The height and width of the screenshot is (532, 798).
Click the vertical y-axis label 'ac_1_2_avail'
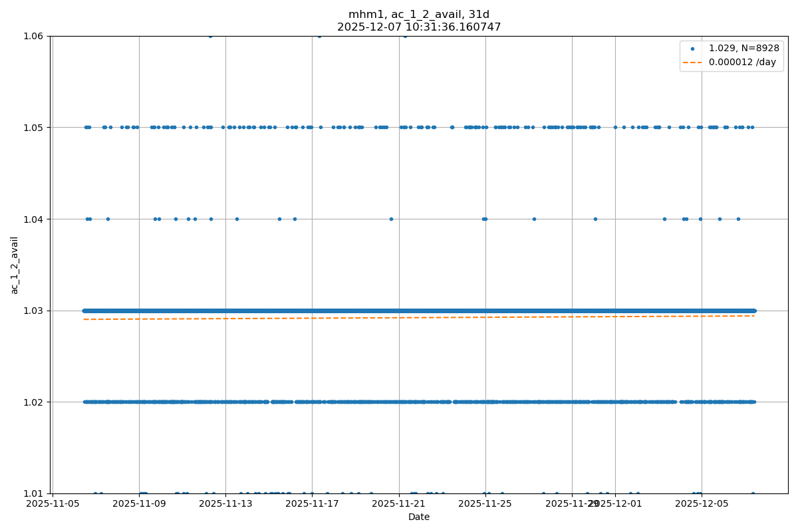coord(15,265)
